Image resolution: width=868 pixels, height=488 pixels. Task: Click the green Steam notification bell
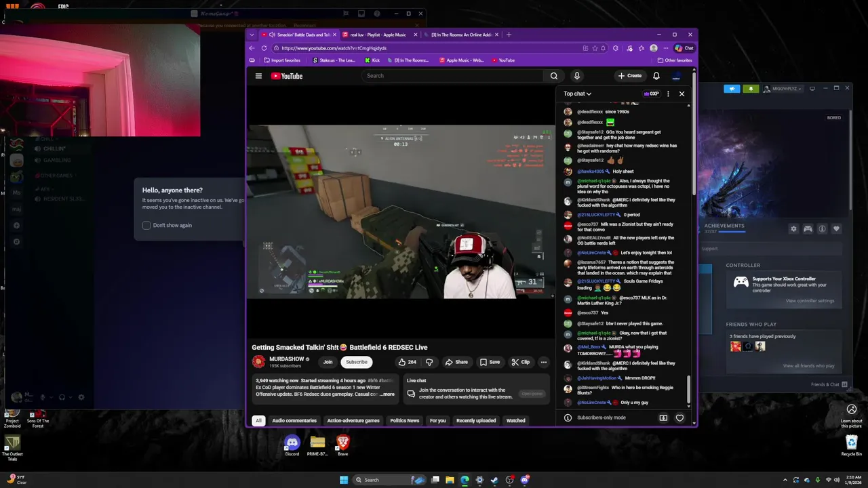(750, 89)
